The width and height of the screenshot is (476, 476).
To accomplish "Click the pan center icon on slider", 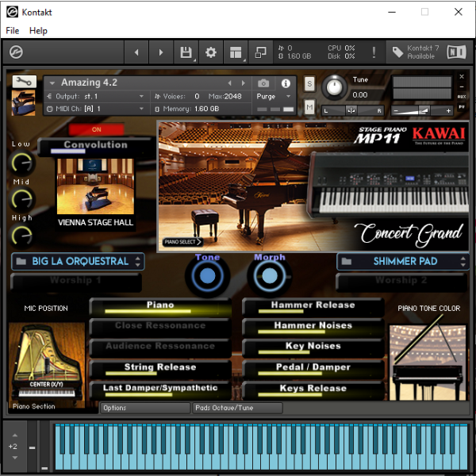I will pyautogui.click(x=351, y=110).
